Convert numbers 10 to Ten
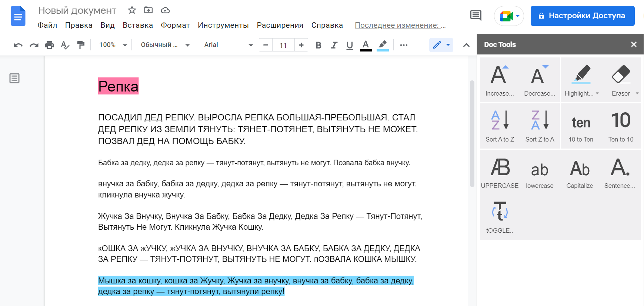The width and height of the screenshot is (644, 306). click(x=581, y=126)
